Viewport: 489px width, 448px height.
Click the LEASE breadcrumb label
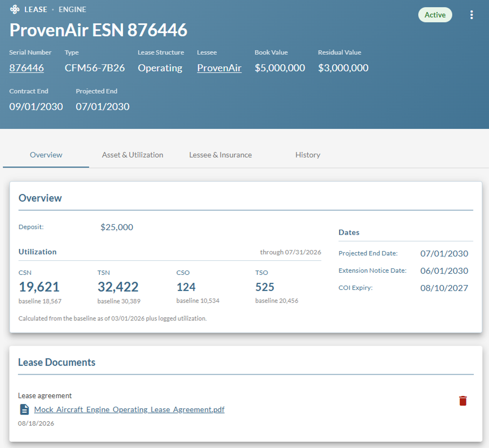coord(36,9)
